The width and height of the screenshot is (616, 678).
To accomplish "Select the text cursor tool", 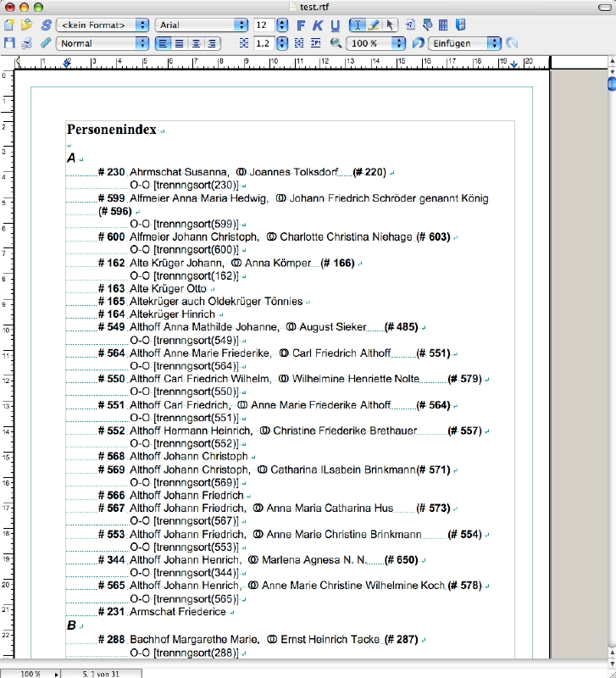I will 357,25.
